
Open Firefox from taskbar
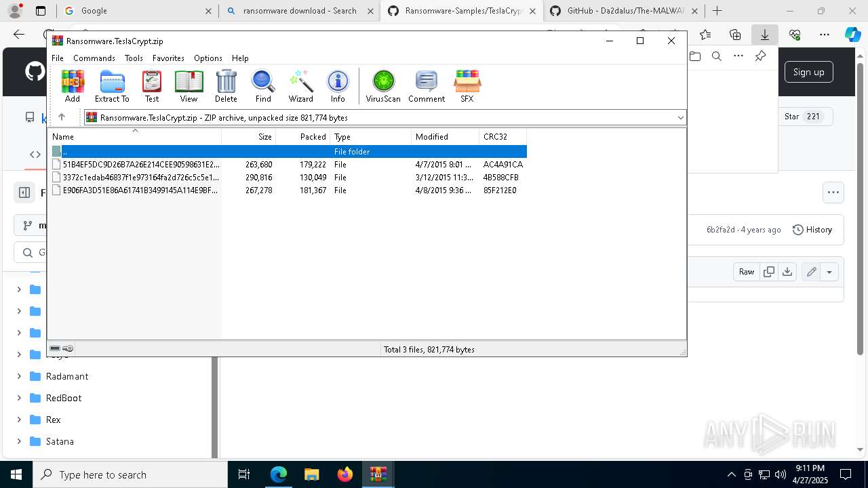[345, 474]
